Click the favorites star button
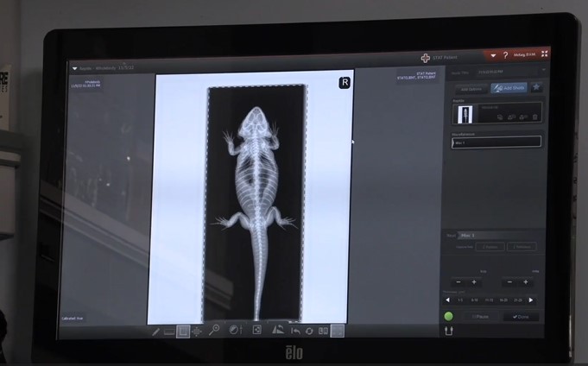588x366 pixels. coord(536,87)
